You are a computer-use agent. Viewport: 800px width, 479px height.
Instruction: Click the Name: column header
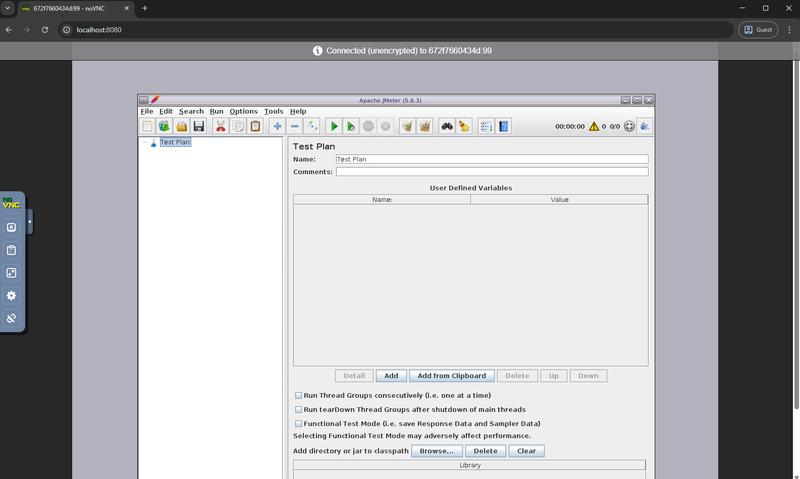(x=382, y=199)
